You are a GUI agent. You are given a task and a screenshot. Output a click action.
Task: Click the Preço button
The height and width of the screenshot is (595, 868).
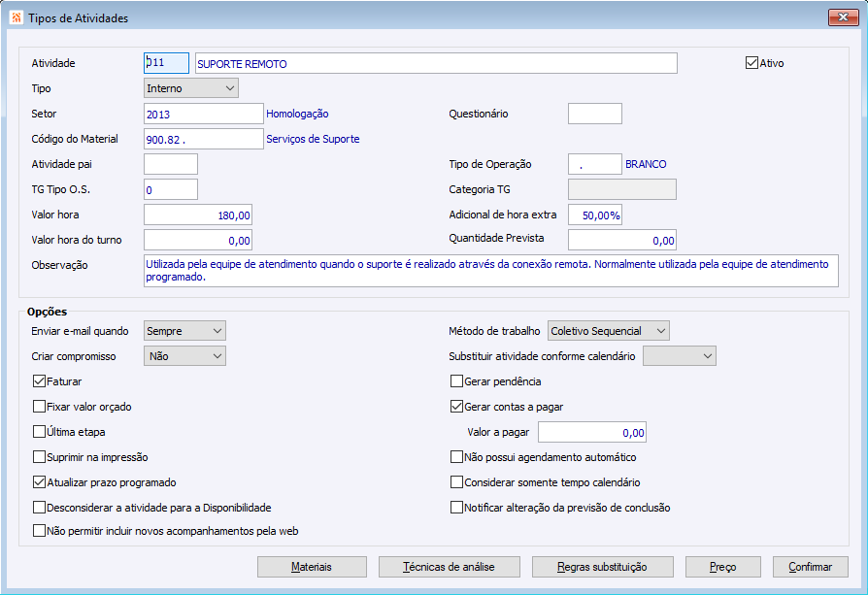pyautogui.click(x=723, y=567)
